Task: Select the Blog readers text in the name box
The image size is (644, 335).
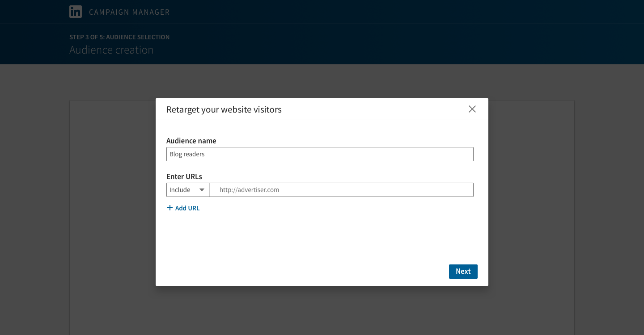Action: coord(187,154)
